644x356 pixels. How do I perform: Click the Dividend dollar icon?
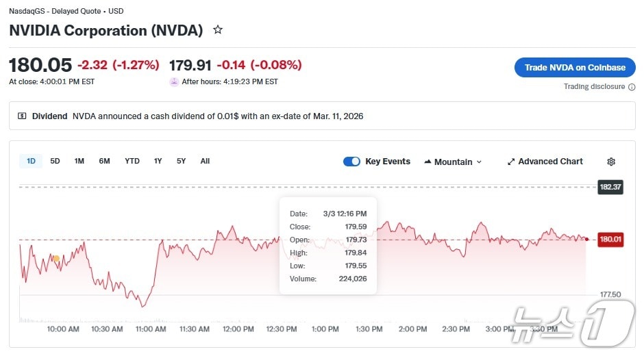pyautogui.click(x=22, y=116)
